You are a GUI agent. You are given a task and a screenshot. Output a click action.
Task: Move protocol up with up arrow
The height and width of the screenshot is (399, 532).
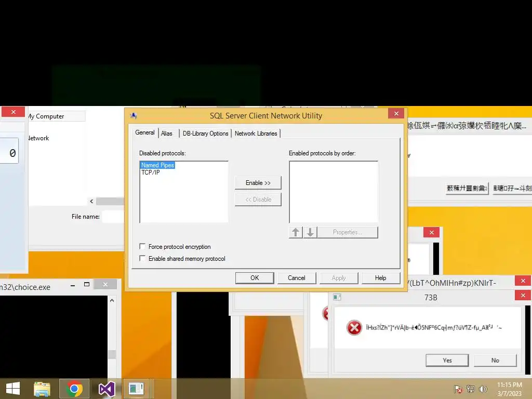[296, 232]
